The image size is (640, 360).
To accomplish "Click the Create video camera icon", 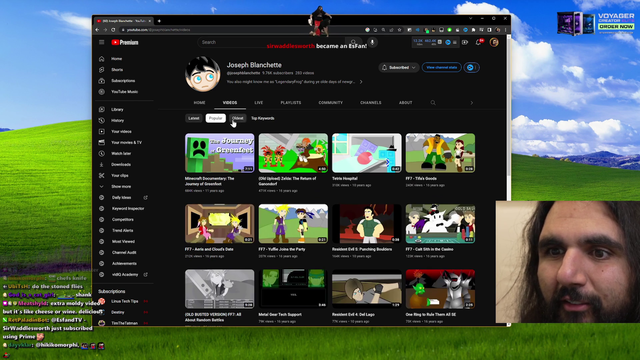I will [x=465, y=42].
